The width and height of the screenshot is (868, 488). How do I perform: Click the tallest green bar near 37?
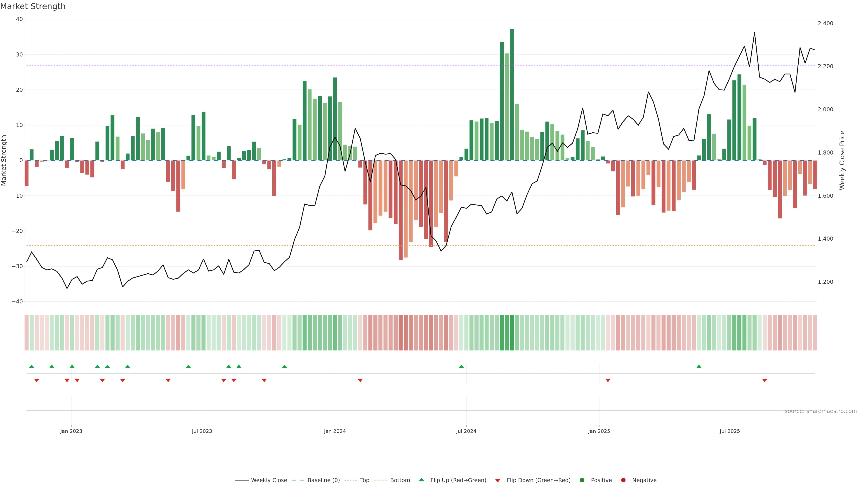512,94
